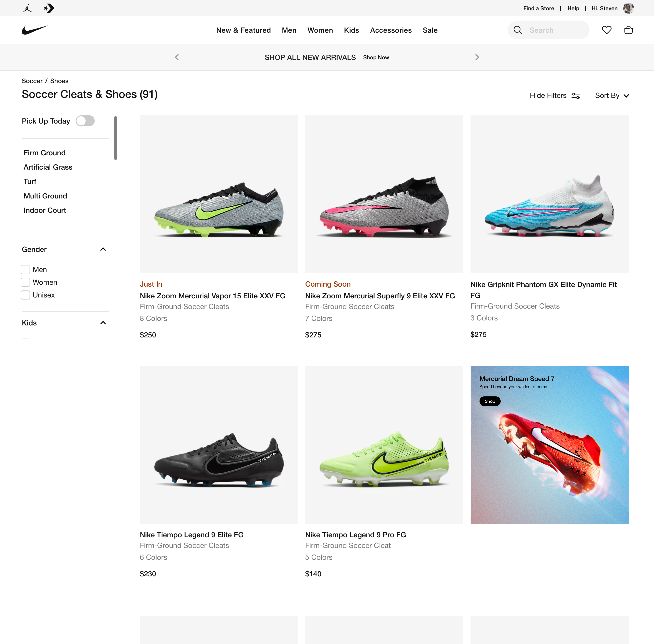This screenshot has height=644, width=654.
Task: Open the shopping bag icon
Action: tap(628, 30)
